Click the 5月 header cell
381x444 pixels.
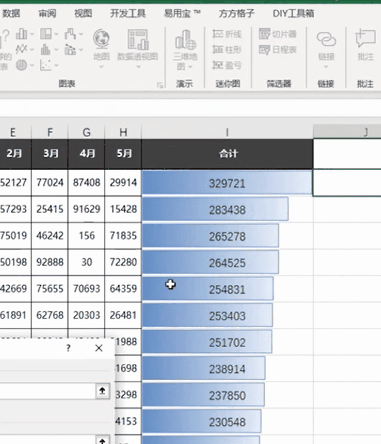pyautogui.click(x=123, y=154)
